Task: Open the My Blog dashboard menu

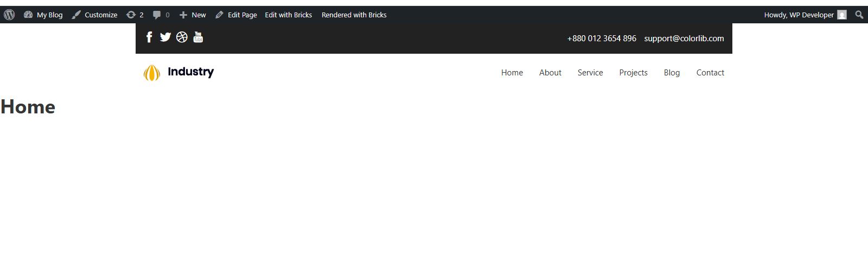Action: click(x=43, y=15)
